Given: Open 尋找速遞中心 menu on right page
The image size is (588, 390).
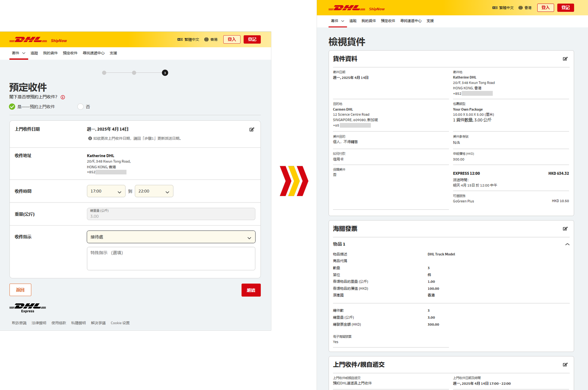Looking at the screenshot, I should click(411, 21).
